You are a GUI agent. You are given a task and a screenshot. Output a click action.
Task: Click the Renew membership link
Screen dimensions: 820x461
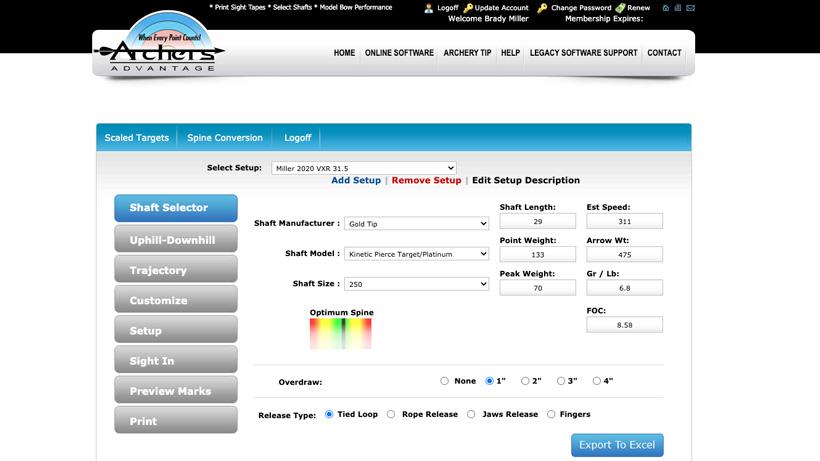coord(639,8)
